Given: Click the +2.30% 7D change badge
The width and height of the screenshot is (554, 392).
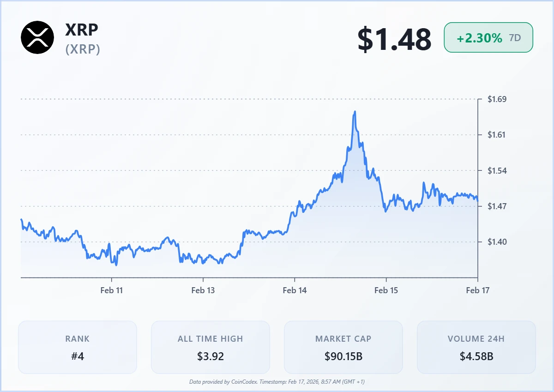Looking at the screenshot, I should click(x=488, y=38).
